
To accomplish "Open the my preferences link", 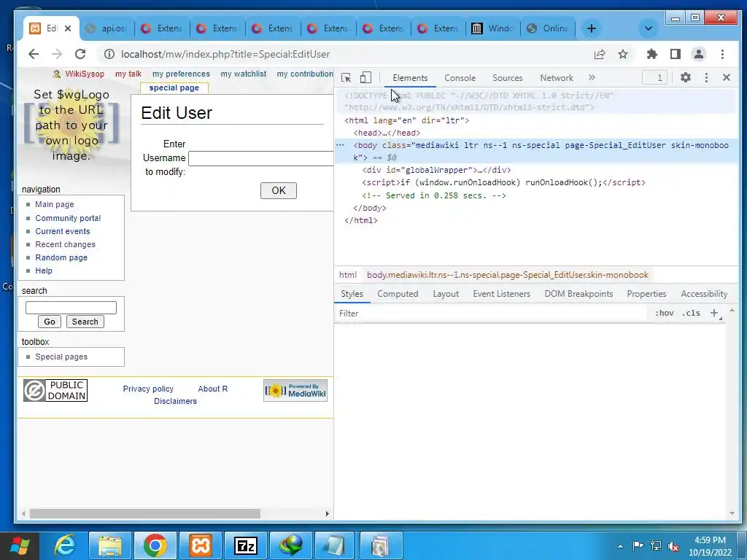I will coord(181,74).
